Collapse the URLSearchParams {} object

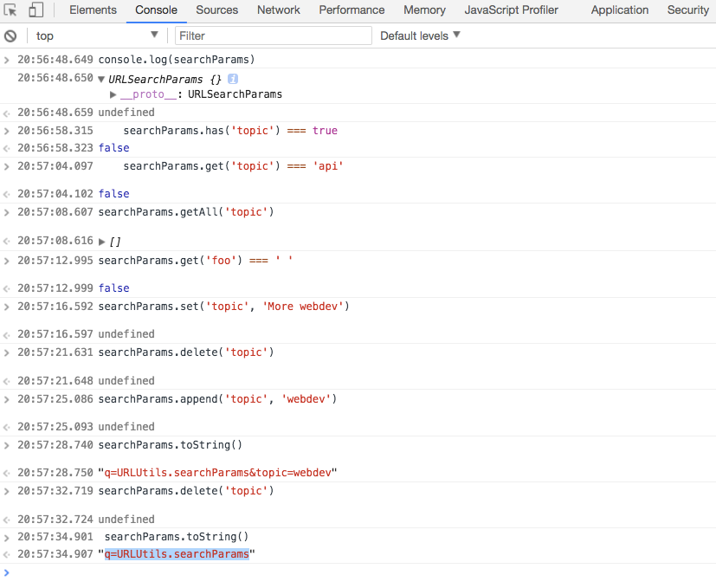click(101, 80)
